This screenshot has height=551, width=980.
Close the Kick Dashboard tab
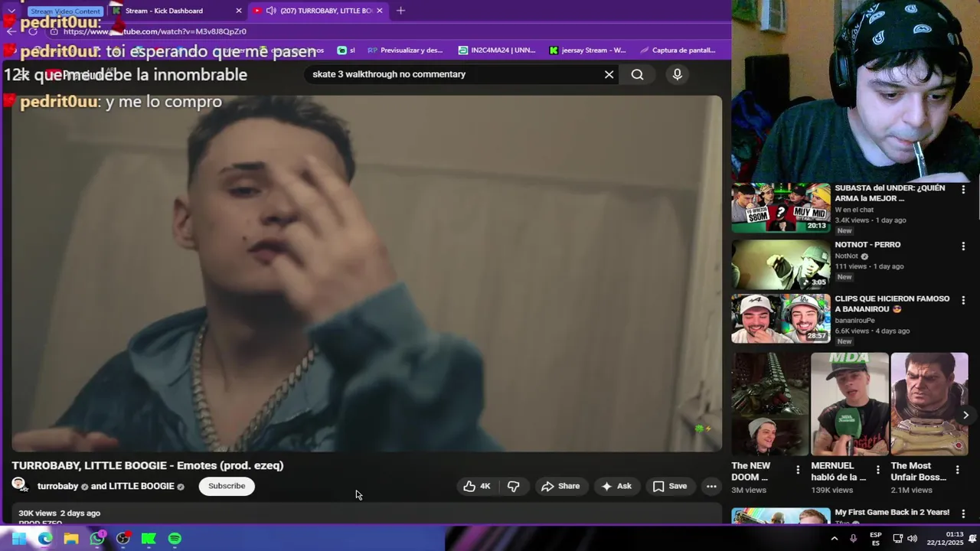[239, 11]
